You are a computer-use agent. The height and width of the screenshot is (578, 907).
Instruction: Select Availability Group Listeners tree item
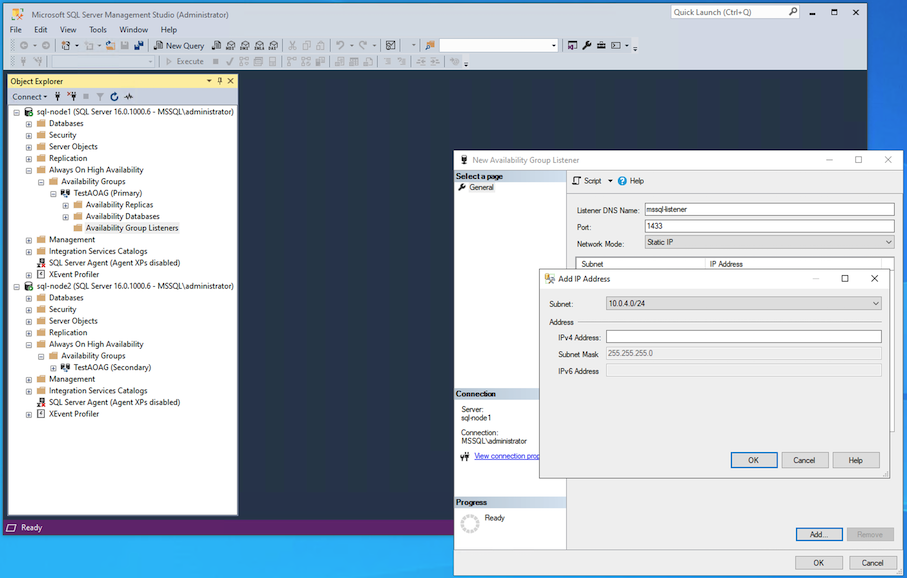click(x=132, y=229)
